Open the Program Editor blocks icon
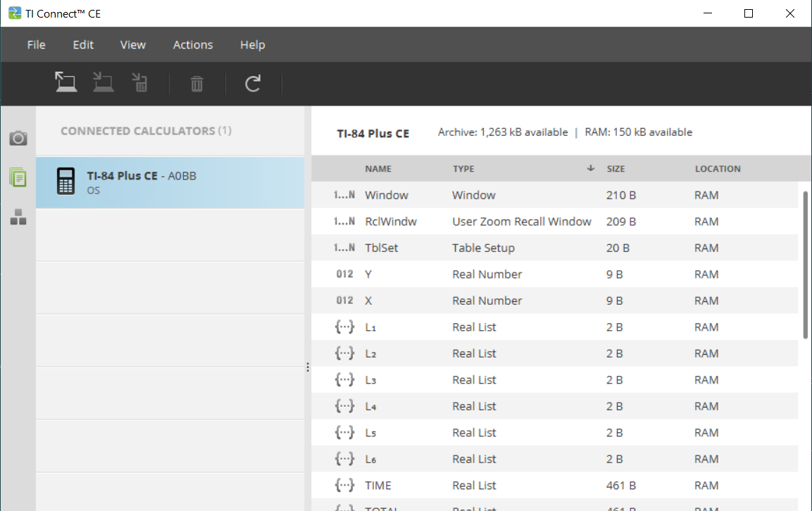Image resolution: width=812 pixels, height=511 pixels. pos(18,217)
